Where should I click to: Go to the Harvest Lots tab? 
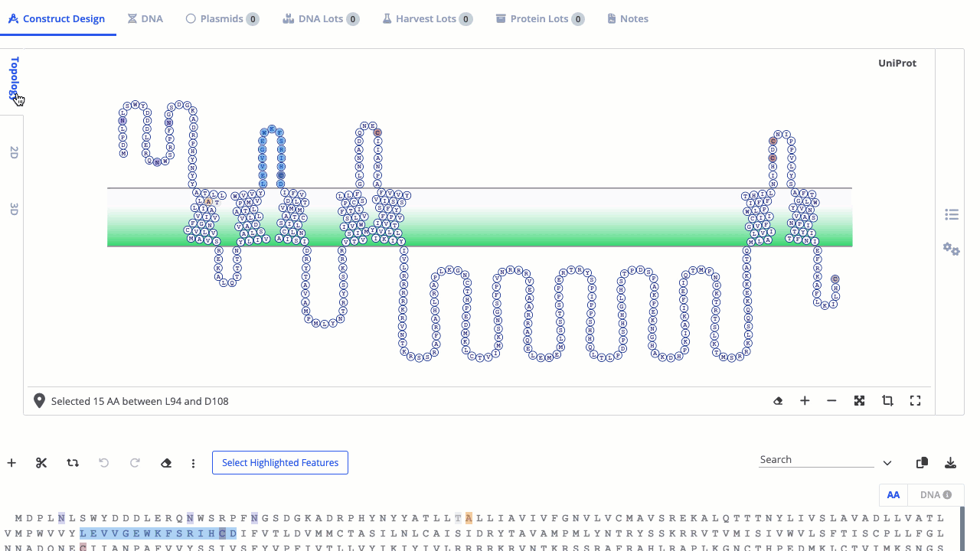pos(426,18)
